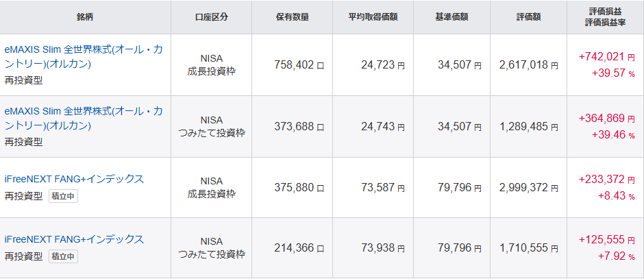Viewport: 644px width, 279px height.
Task: Click 積立中 badge in FANG+ つみたて投資枠 row
Action: tap(63, 256)
